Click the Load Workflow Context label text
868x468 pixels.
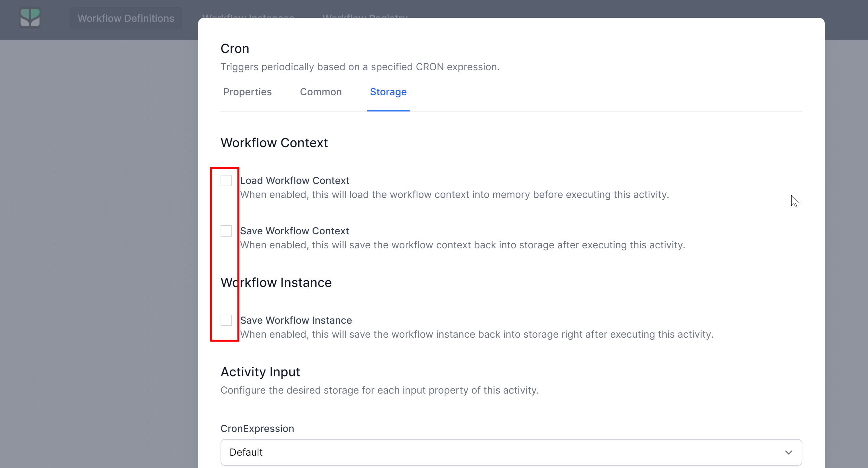click(295, 180)
